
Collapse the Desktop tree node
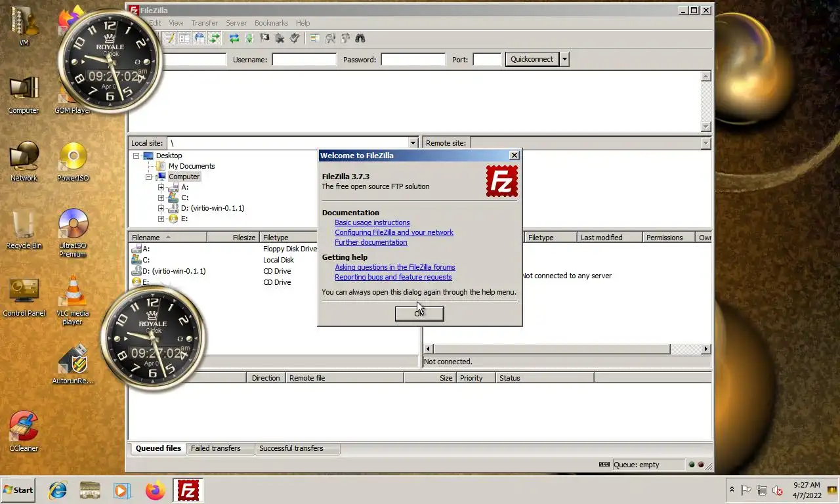(x=136, y=156)
